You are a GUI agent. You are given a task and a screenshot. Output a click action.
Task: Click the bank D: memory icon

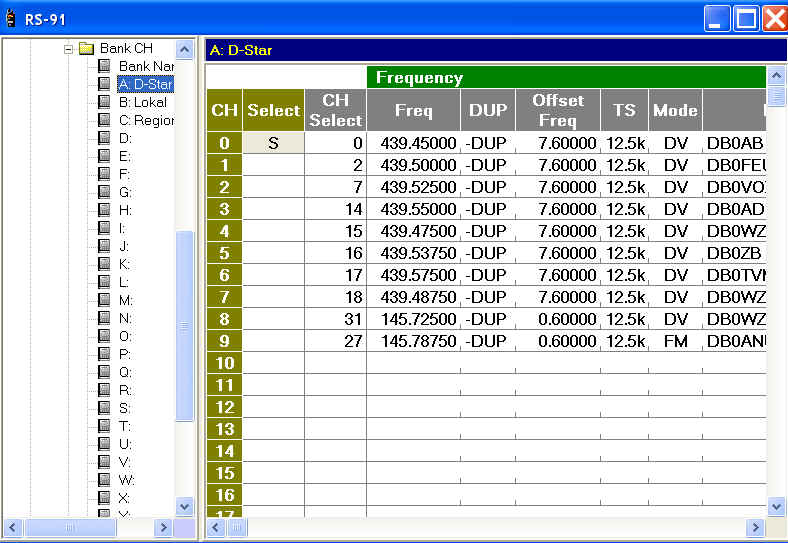pyautogui.click(x=105, y=138)
